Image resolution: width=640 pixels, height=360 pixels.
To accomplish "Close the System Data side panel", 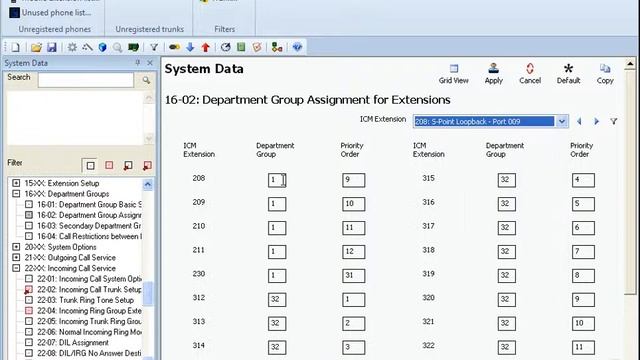I will pyautogui.click(x=150, y=62).
